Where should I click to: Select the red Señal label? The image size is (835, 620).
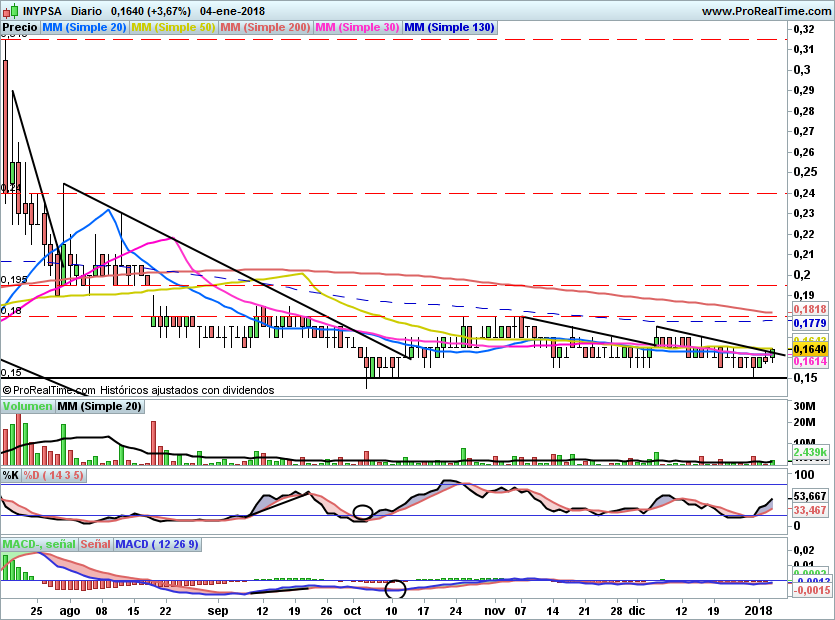(95, 544)
